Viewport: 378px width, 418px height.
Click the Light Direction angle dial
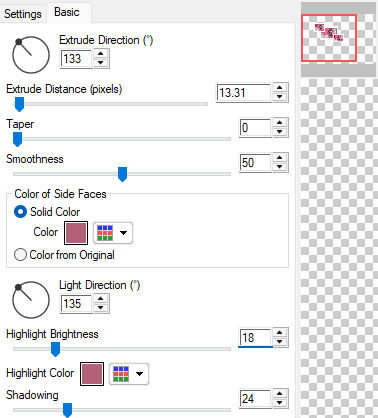(31, 300)
